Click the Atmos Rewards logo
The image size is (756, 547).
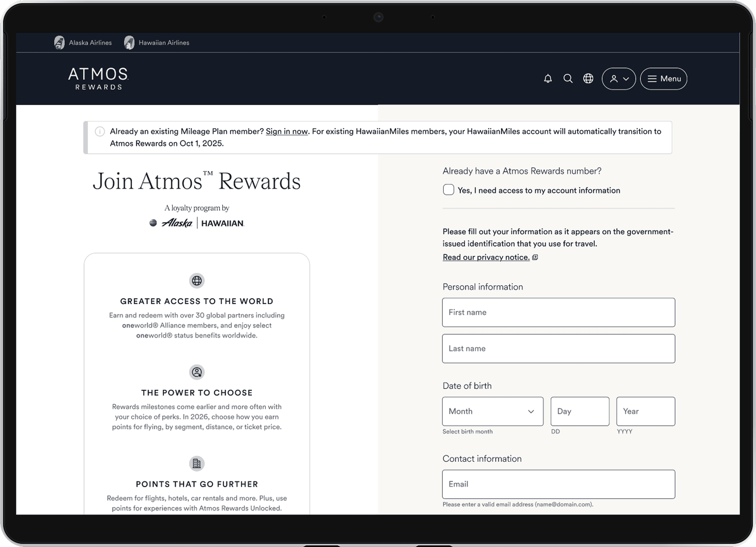[98, 79]
